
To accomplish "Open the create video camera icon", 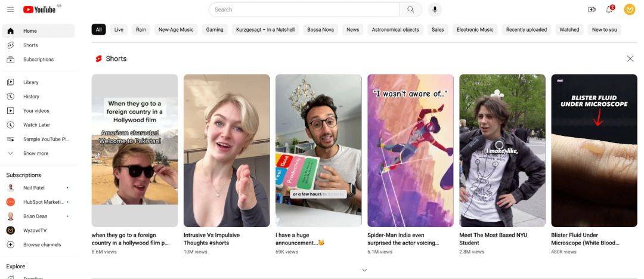I will (592, 10).
